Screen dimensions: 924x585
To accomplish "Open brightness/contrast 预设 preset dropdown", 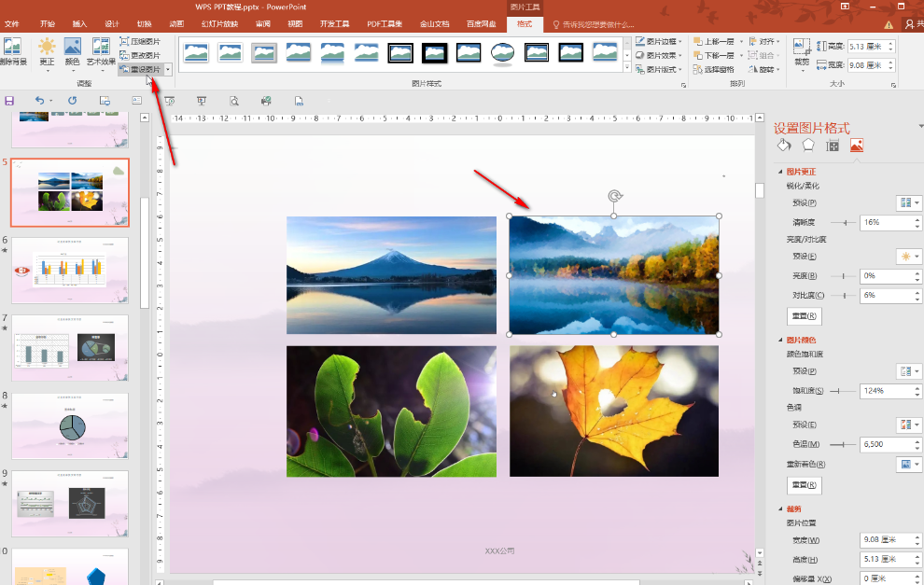I will point(908,257).
